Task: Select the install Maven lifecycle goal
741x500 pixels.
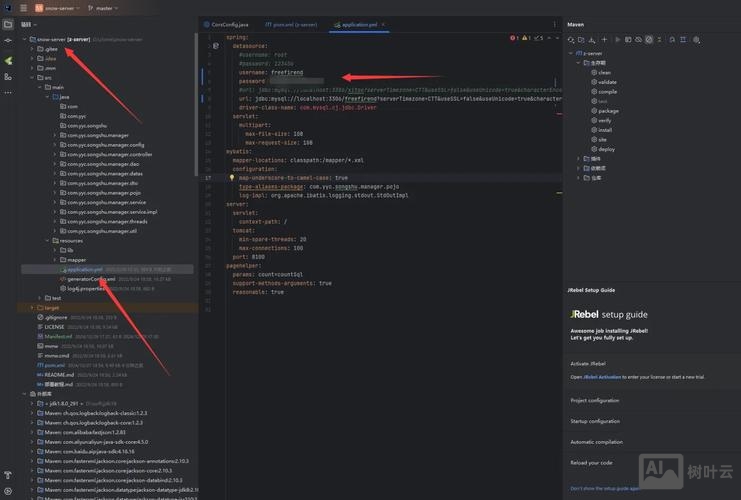Action: (604, 130)
